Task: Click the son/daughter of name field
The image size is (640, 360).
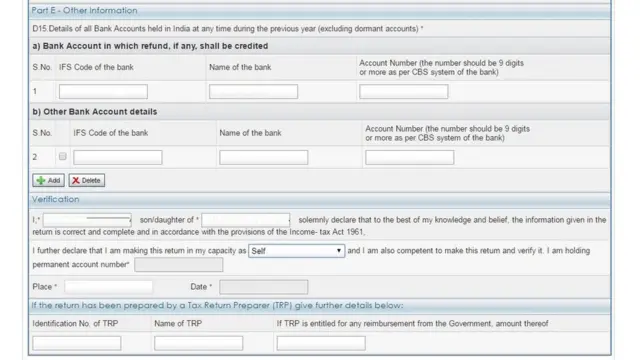Action: point(246,220)
